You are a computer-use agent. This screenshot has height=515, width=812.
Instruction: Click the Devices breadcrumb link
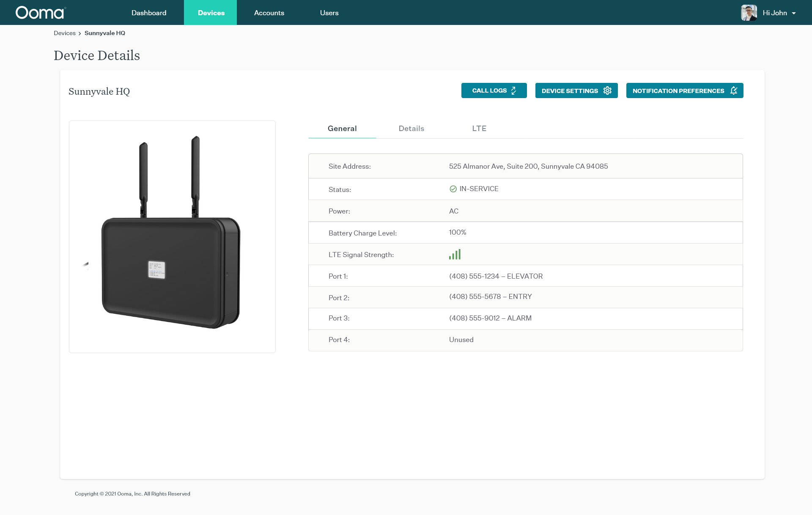tap(64, 33)
